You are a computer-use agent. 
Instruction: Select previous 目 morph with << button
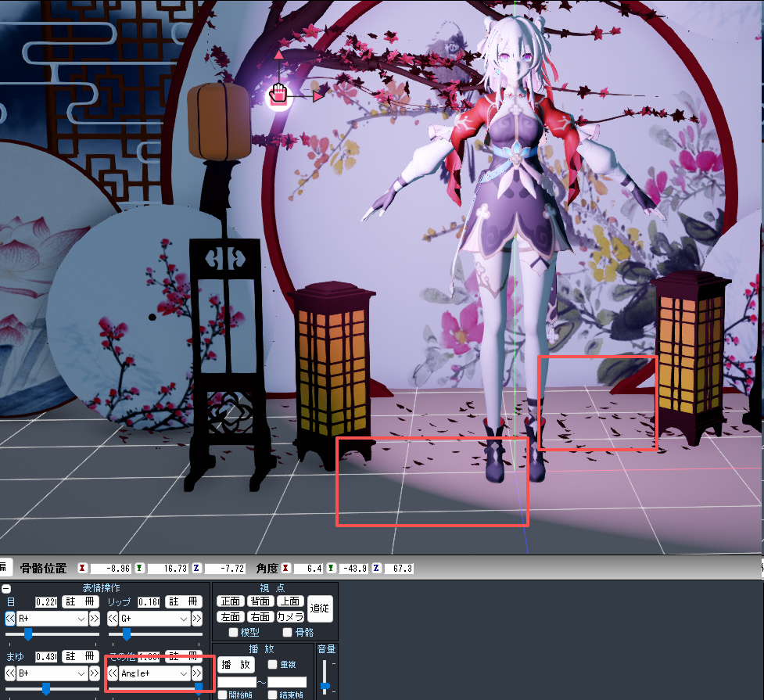click(10, 619)
